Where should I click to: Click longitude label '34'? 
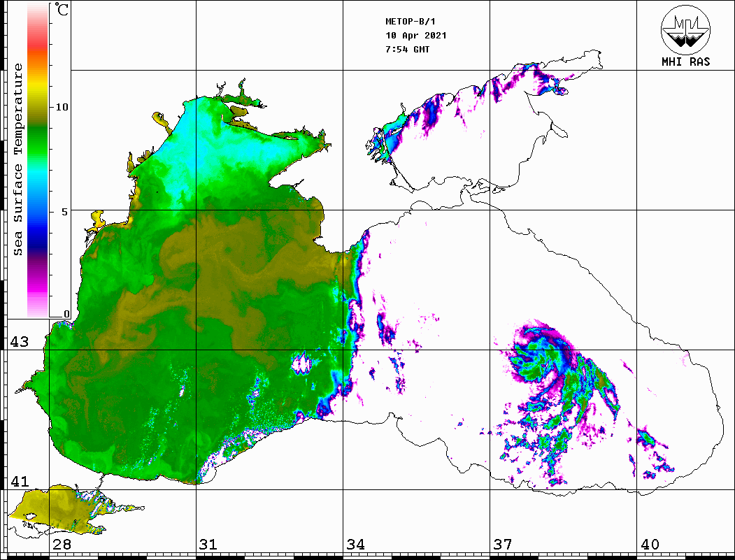355,544
